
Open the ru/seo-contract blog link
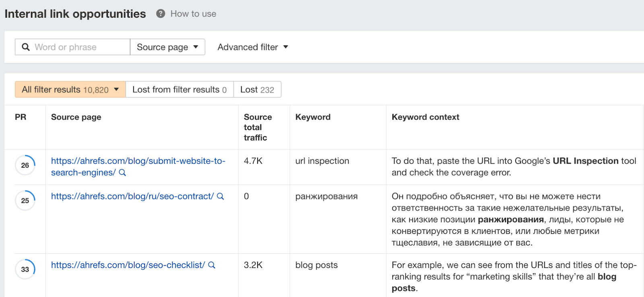click(x=132, y=196)
